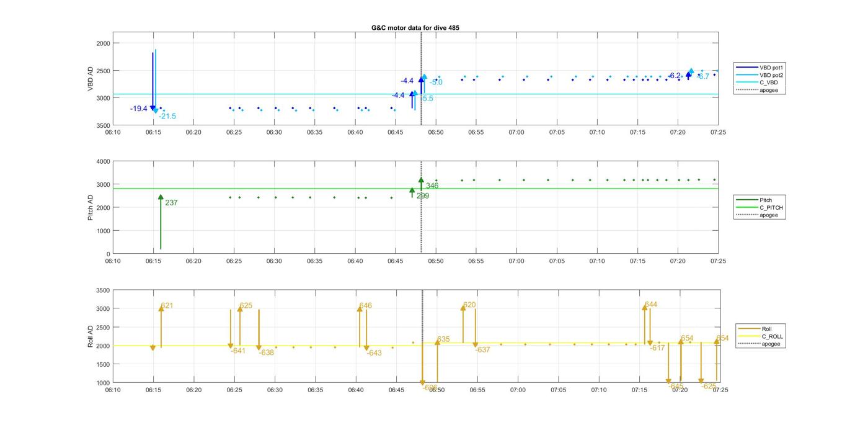Click the "635" roll annotation
The height and width of the screenshot is (430, 868).
(x=443, y=339)
